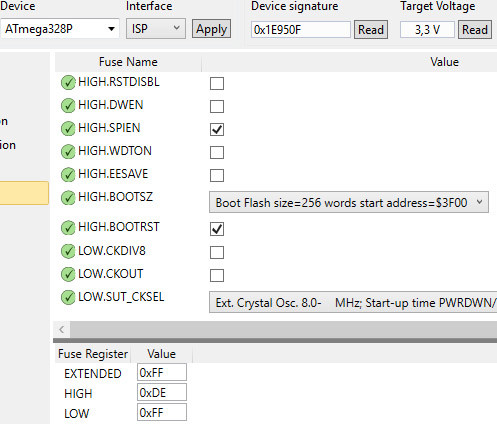Screen dimensions: 497x424
Task: Enable the HIGH.RSTDISBL fuse checkbox
Action: click(217, 83)
